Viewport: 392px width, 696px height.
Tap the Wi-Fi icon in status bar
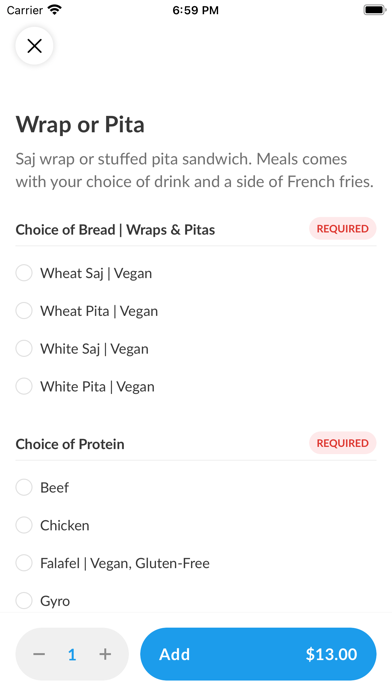55,10
